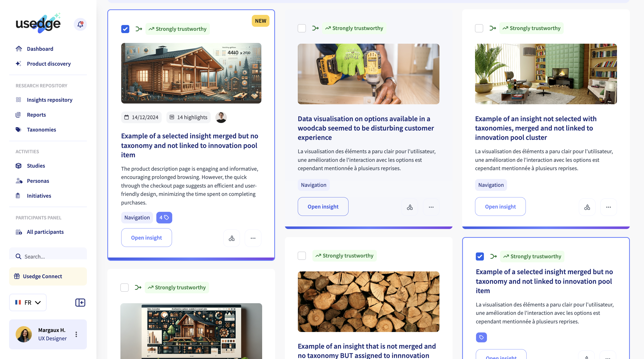Expand the FR language dropdown

[x=28, y=302]
